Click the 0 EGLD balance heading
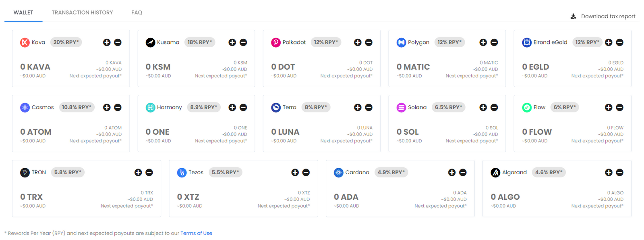 click(x=536, y=67)
